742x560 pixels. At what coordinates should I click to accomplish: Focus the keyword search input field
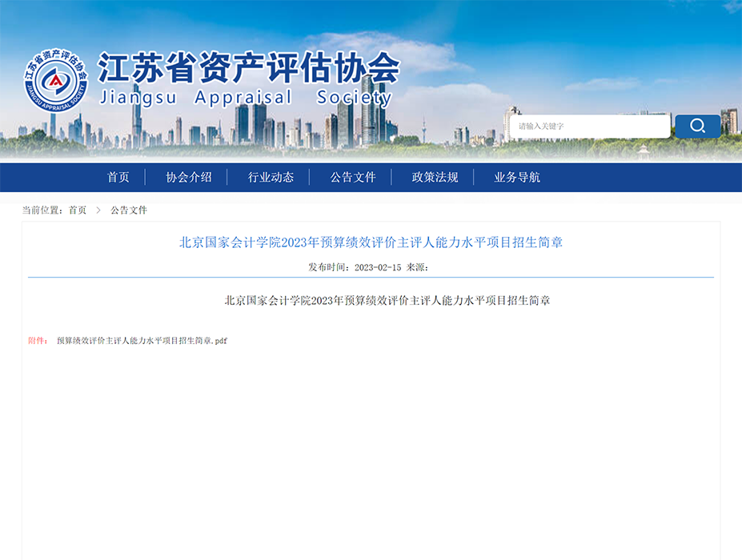590,126
